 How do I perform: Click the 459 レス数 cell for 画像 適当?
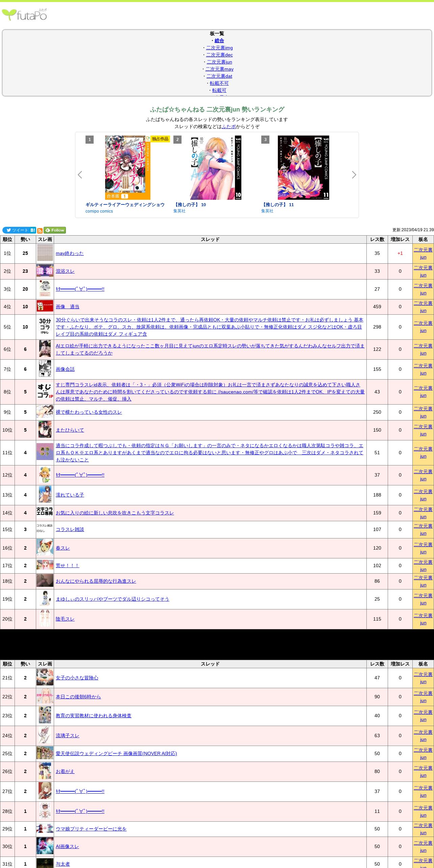click(377, 307)
